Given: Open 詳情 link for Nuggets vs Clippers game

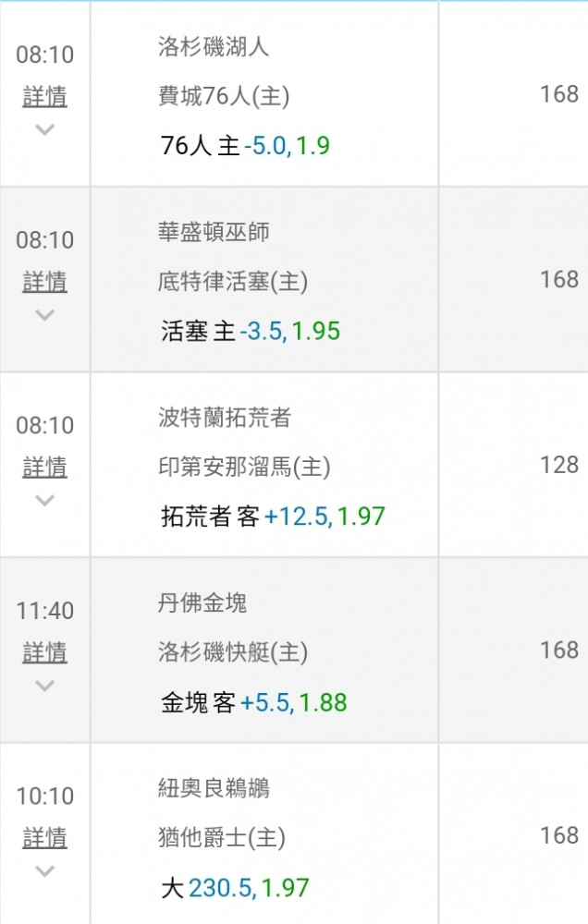Looking at the screenshot, I should coord(44,652).
